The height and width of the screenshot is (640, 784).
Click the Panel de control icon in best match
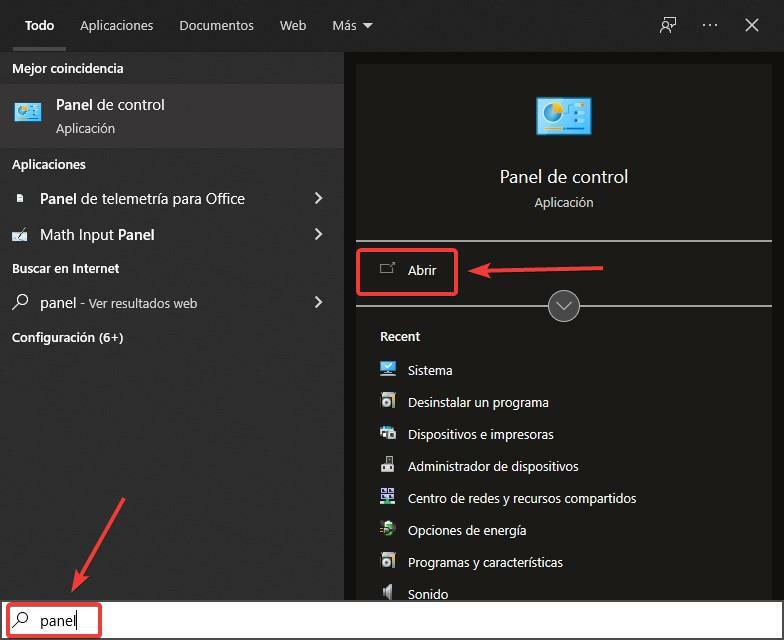click(x=28, y=112)
